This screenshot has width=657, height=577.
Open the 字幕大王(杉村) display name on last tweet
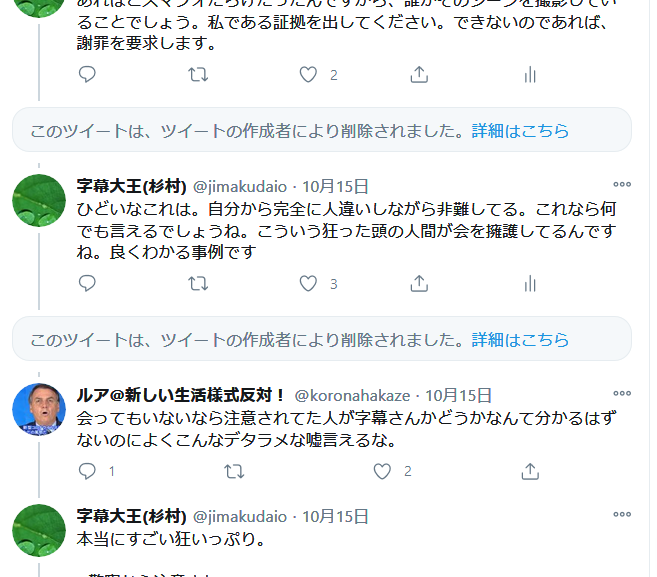pyautogui.click(x=132, y=516)
